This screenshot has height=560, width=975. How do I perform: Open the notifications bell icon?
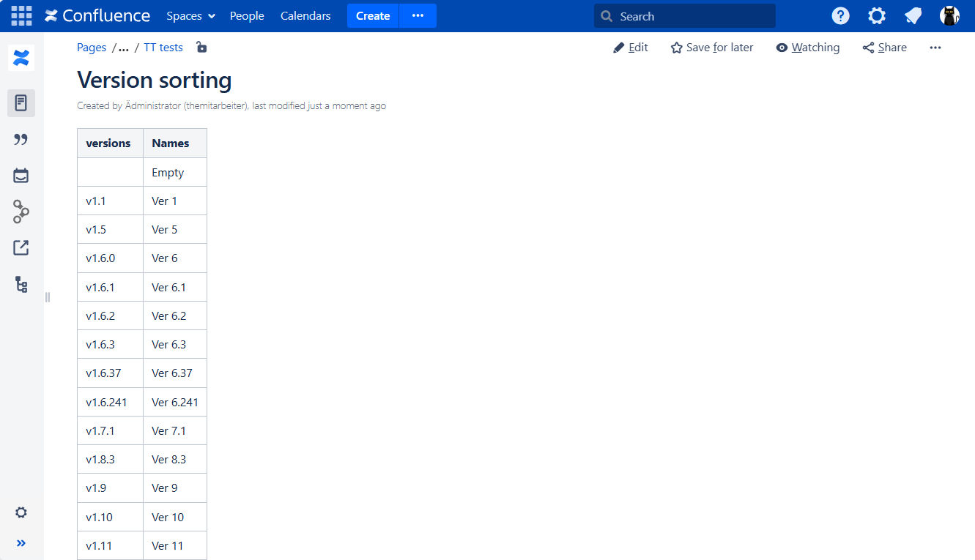pyautogui.click(x=913, y=16)
